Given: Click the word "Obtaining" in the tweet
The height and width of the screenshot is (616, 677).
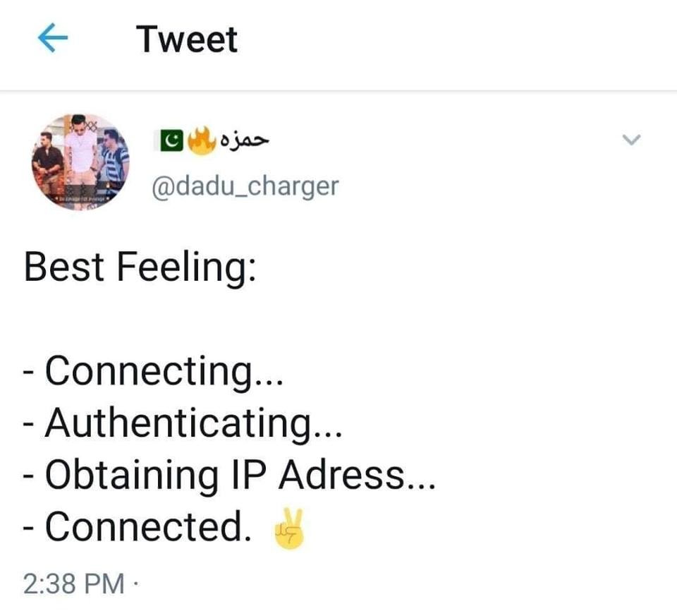Looking at the screenshot, I should [x=133, y=476].
